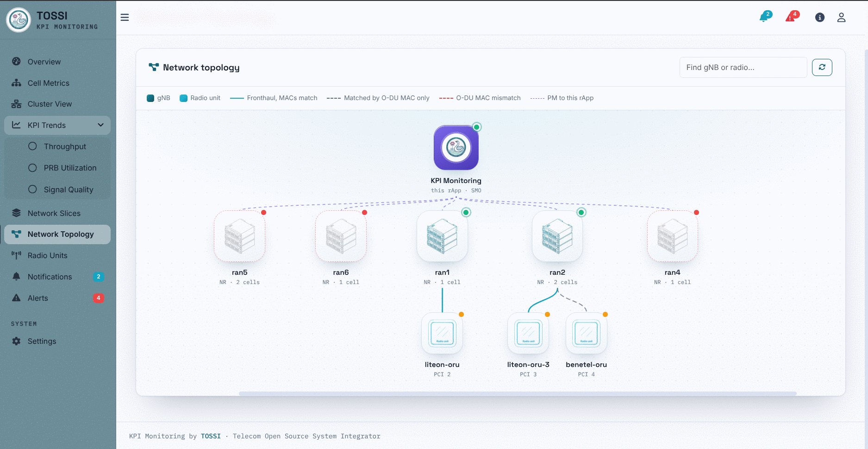Select the ran4 gNB node icon
Viewport: 868px width, 449px height.
[673, 236]
